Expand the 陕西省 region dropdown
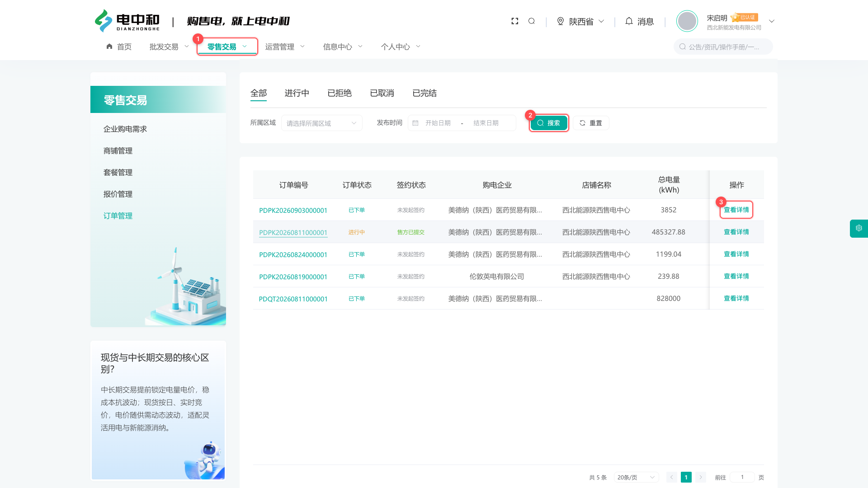868x488 pixels. point(587,22)
